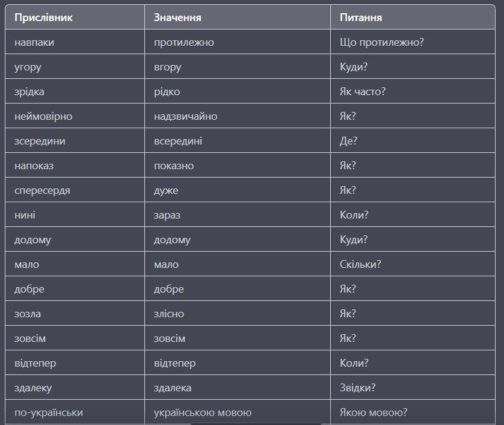
Task: Click the question cell Що протилежно?
Action: coord(382,42)
